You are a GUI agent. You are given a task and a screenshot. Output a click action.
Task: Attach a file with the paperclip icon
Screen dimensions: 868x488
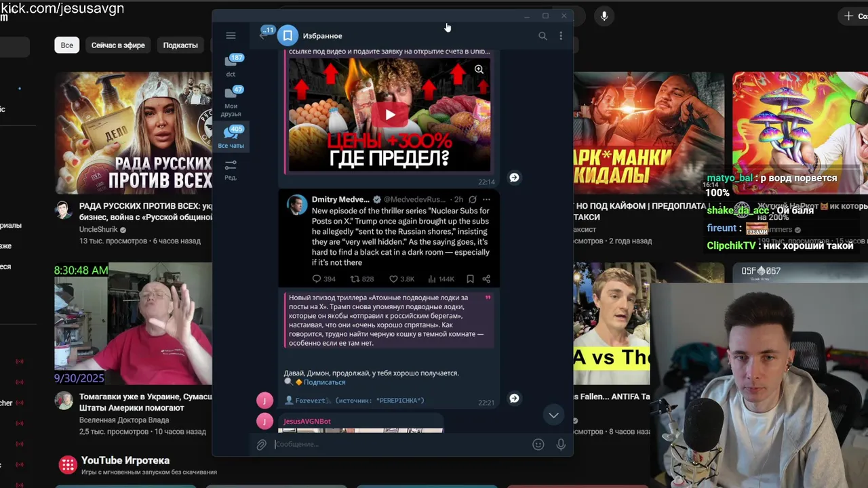pyautogui.click(x=261, y=445)
